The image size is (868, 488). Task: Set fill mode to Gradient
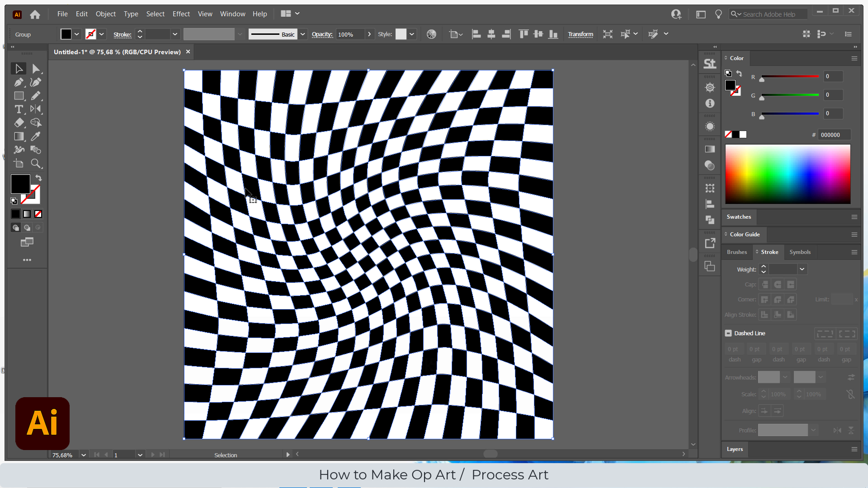coord(27,214)
